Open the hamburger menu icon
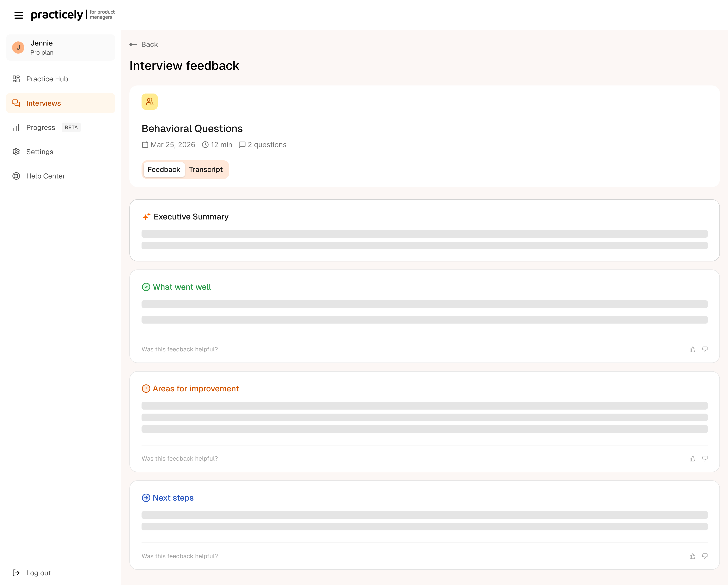 pos(18,15)
